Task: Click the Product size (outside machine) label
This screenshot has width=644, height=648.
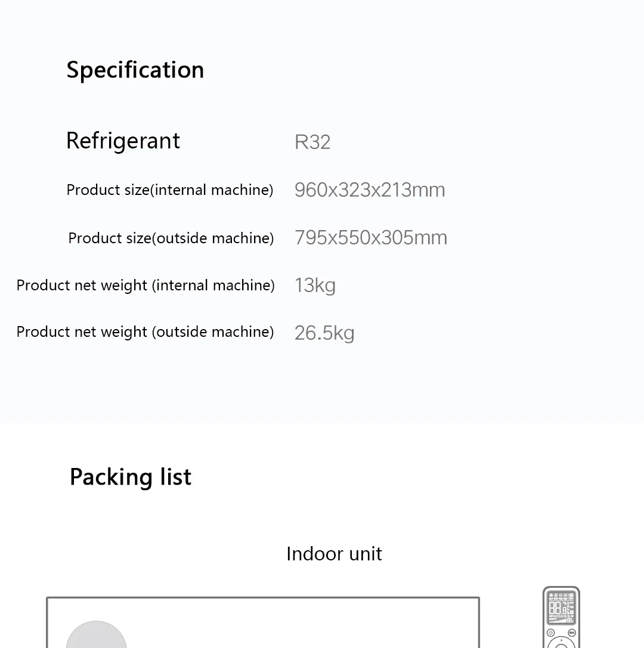Action: tap(171, 238)
